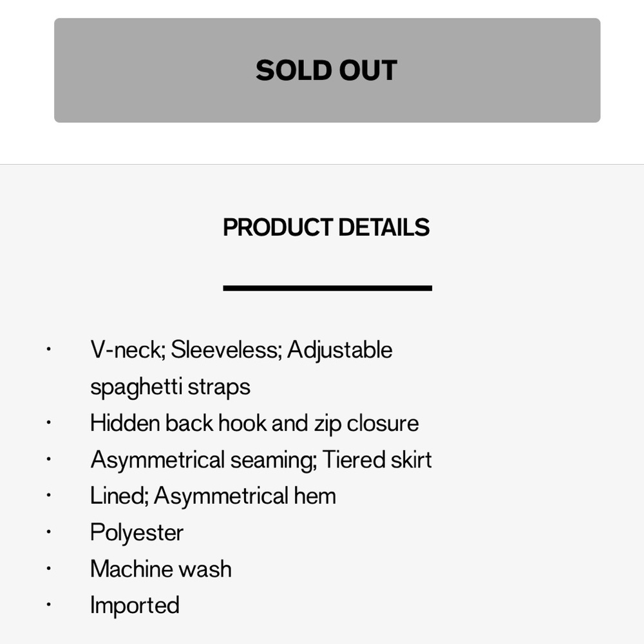Click the word Adjustable in first bullet
Viewport: 644px width, 644px height.
(x=339, y=351)
